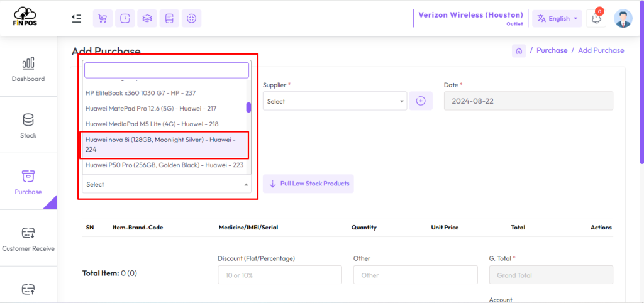Open Purchase in the sidebar

pos(28,182)
